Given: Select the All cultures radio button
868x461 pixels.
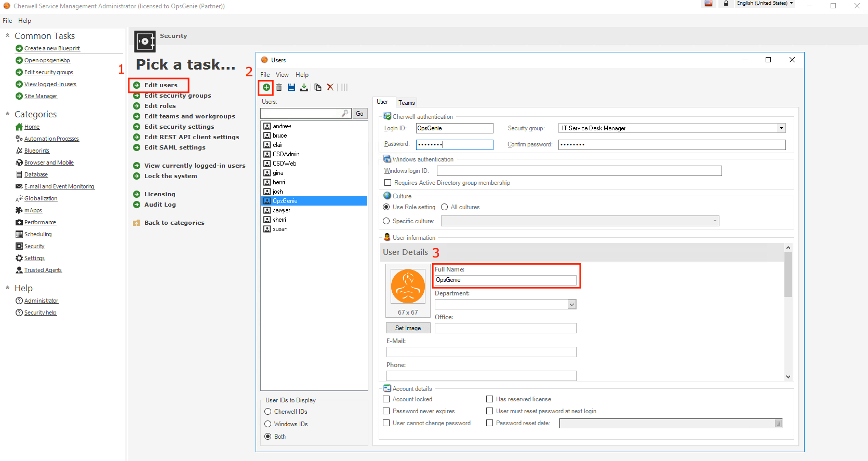Looking at the screenshot, I should (x=445, y=207).
